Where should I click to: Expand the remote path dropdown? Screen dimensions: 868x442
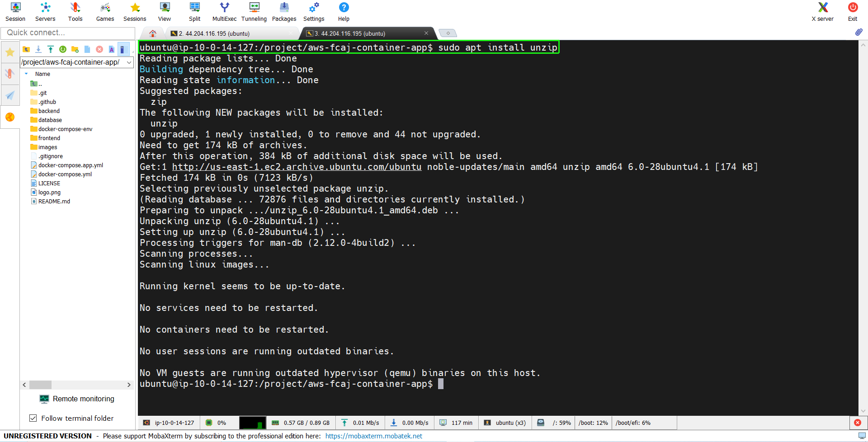129,62
